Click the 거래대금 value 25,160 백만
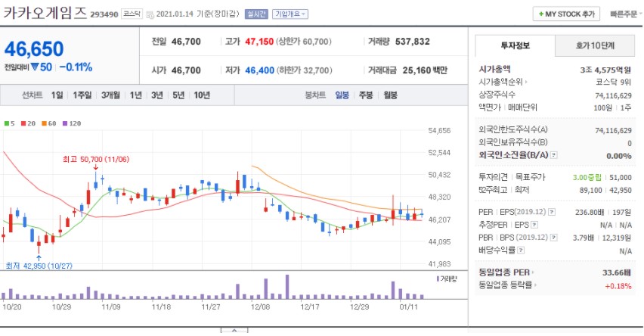 [425, 70]
